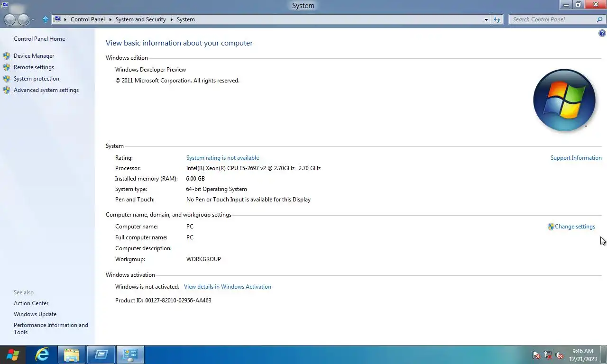The width and height of the screenshot is (607, 364).
Task: Click System rating is not available link
Action: 222,158
